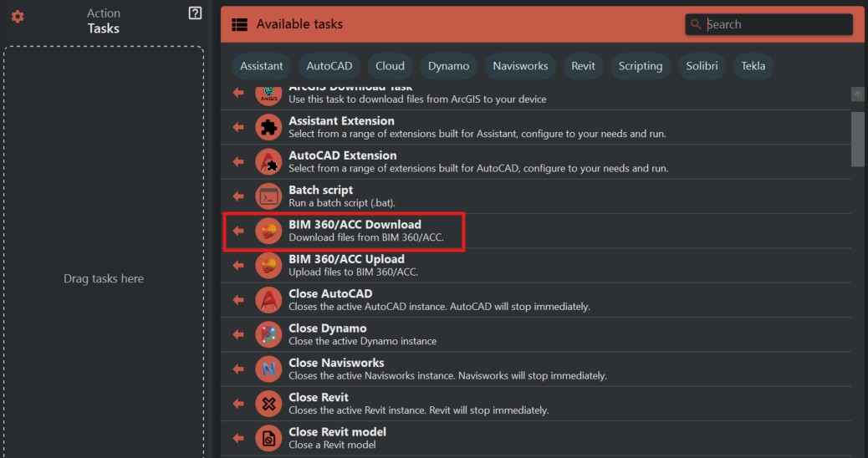Select the Close Revit task title
The width and height of the screenshot is (868, 458).
(x=319, y=397)
